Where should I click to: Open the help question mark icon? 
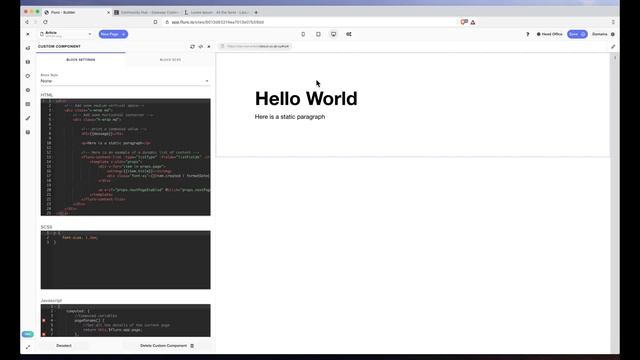point(527,34)
